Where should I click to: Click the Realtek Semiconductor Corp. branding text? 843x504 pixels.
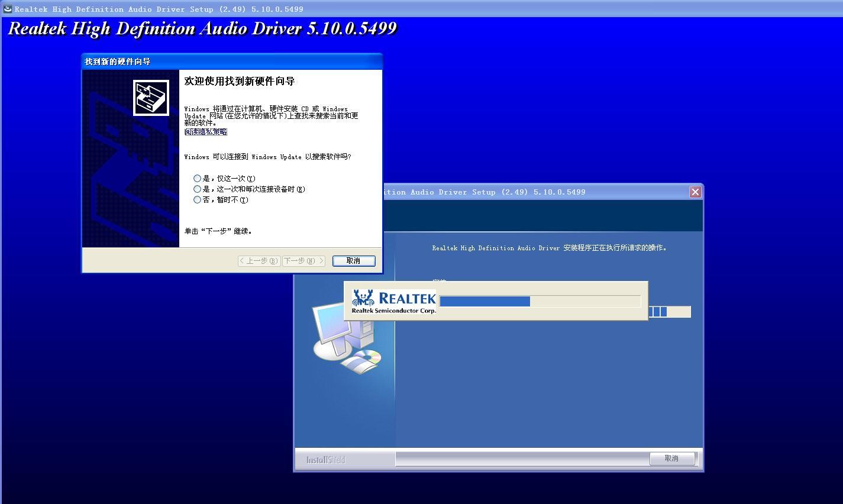tap(392, 309)
